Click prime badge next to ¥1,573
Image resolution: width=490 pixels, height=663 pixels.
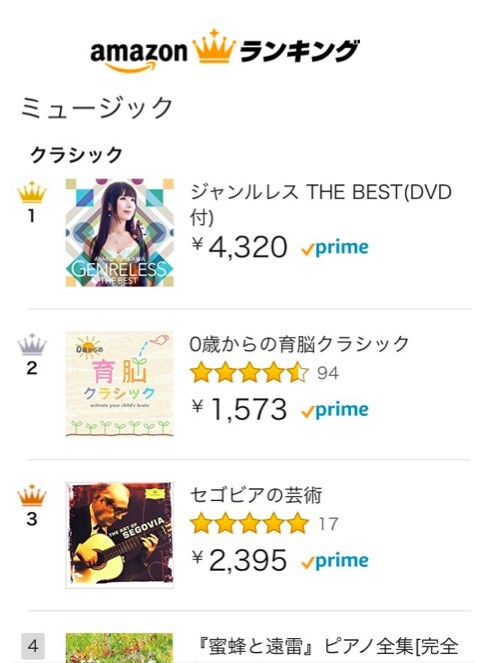click(x=334, y=410)
